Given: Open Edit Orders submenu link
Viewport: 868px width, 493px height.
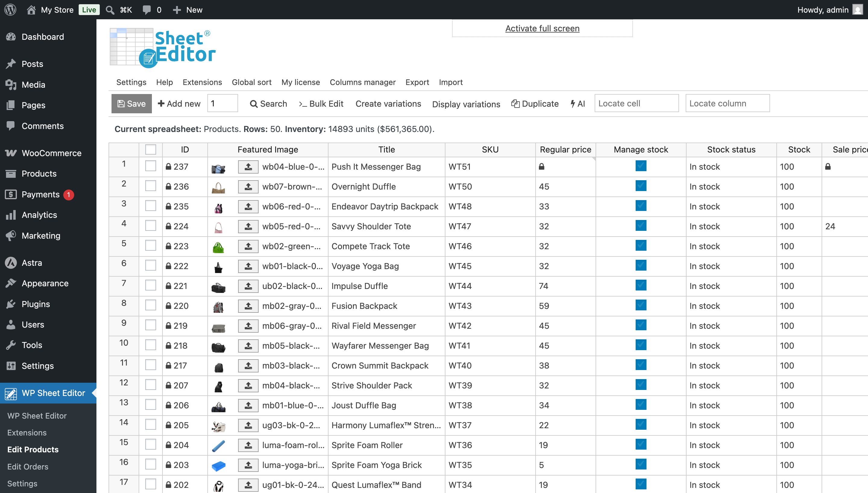Looking at the screenshot, I should pos(28,466).
